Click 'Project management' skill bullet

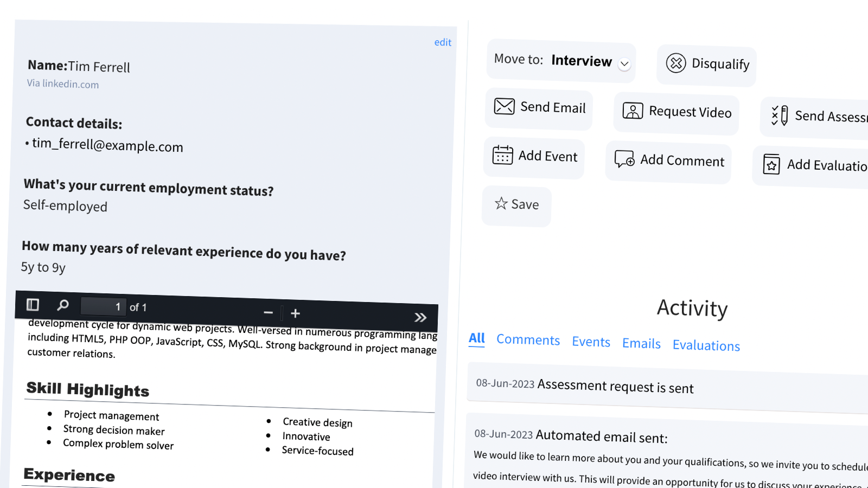[x=111, y=415]
